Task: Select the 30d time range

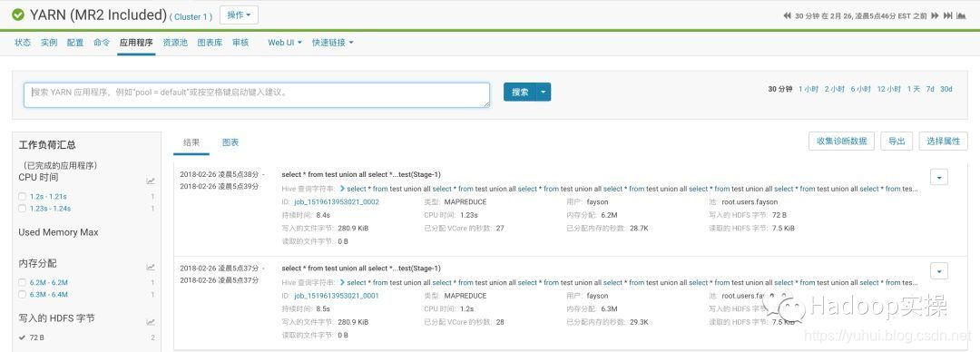Action: (946, 90)
